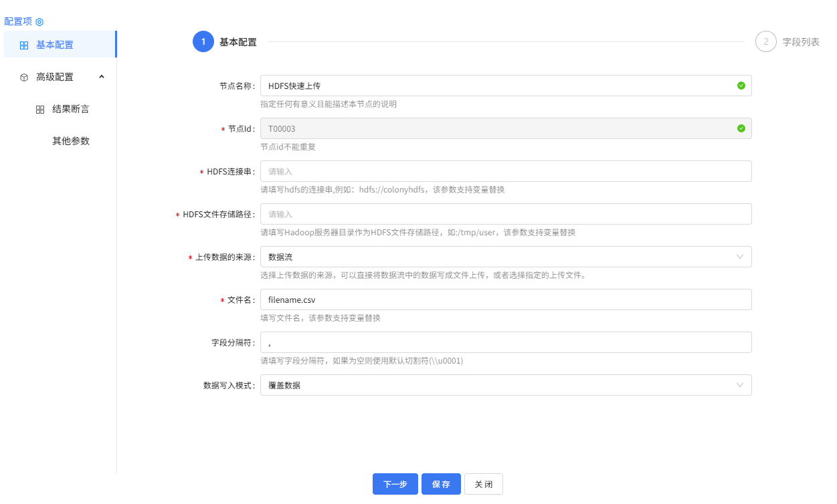Click the grid icon beside 结果断言

click(x=40, y=108)
